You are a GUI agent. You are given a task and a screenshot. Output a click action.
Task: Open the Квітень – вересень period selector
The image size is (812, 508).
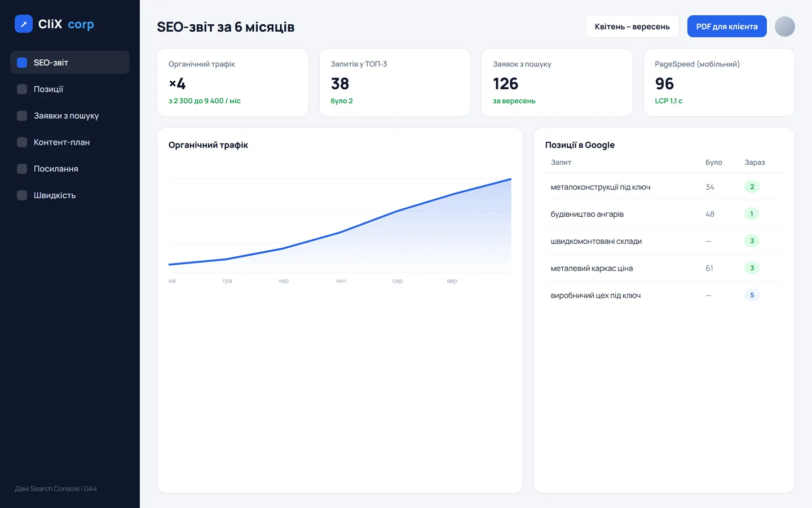pyautogui.click(x=632, y=27)
